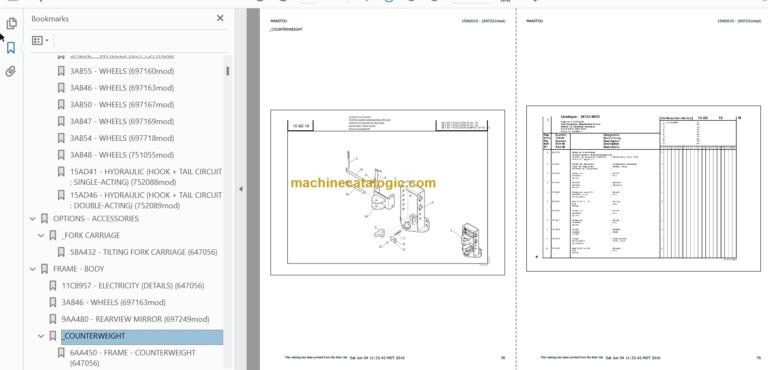The image size is (768, 370).
Task: Open 15AD46 - HYDRAULIC DOUBLE-ACTING bookmark
Action: 146,200
